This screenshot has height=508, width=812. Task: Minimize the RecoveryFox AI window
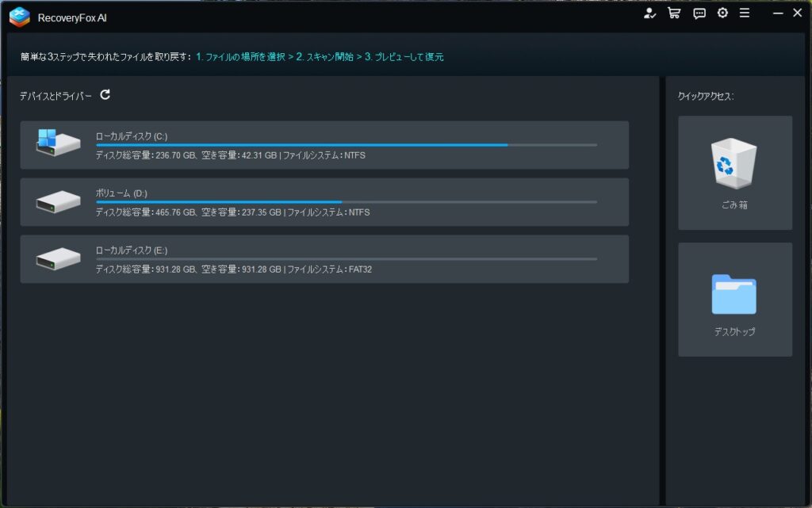(x=776, y=13)
